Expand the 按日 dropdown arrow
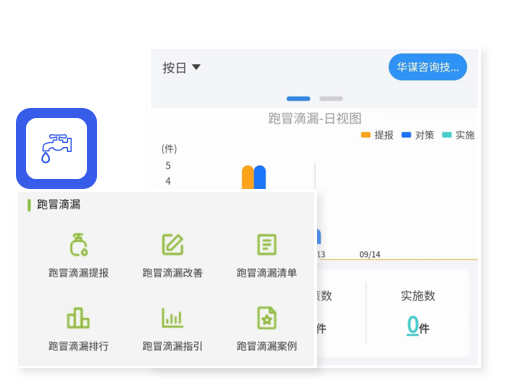Image resolution: width=505 pixels, height=388 pixels. click(x=196, y=67)
